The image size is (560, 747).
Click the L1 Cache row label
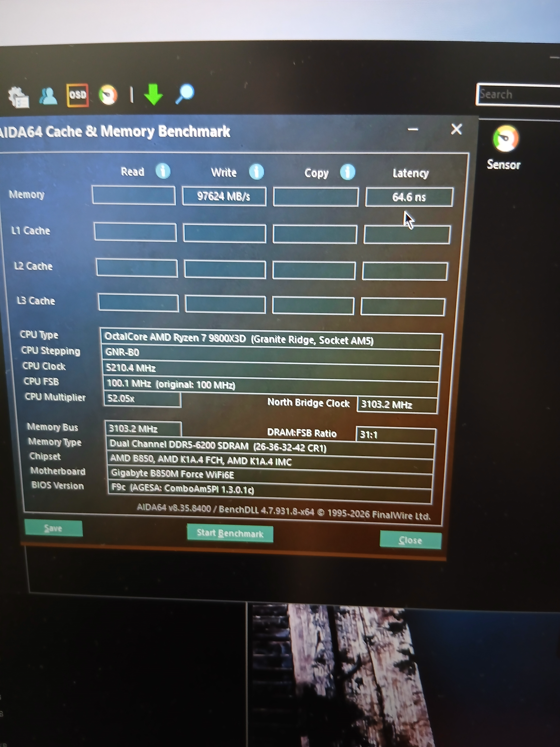31,231
